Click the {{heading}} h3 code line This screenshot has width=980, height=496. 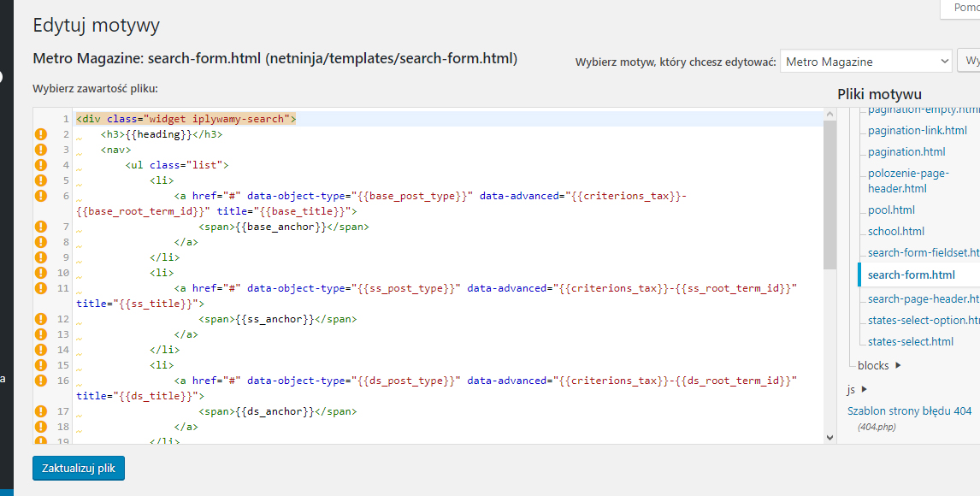click(162, 134)
